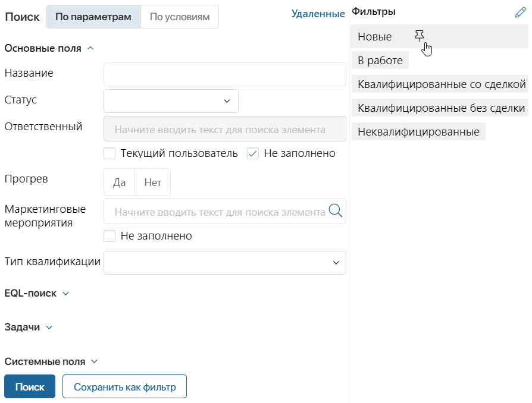Uncheck Не заполнено under Ответственный

[253, 153]
